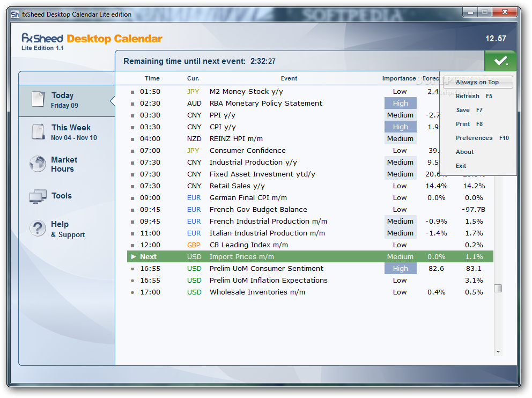Toggle Always on Top menu item
The image size is (532, 398).
point(477,82)
